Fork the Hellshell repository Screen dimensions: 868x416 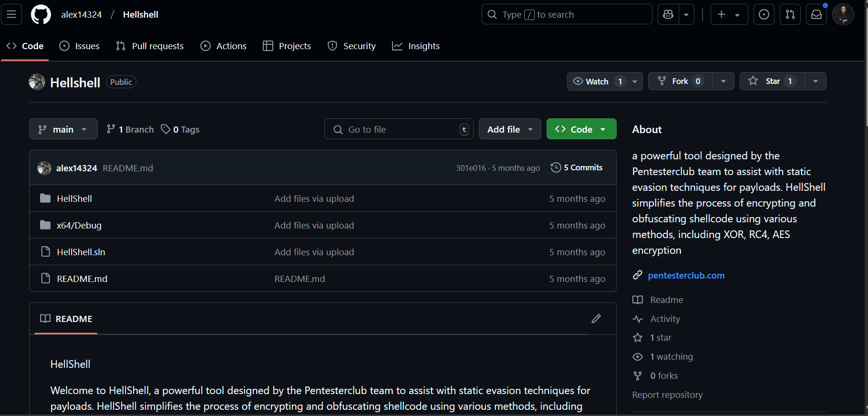tap(680, 81)
